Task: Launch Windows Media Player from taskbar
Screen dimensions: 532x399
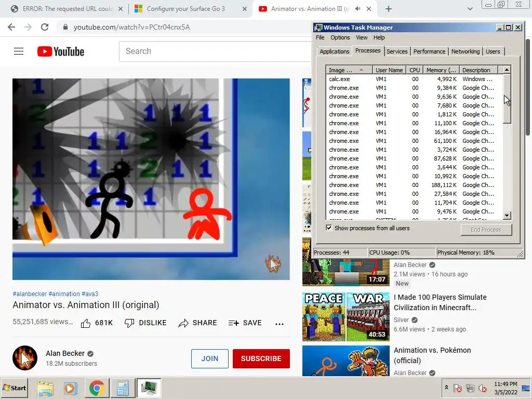Action: coord(71,388)
